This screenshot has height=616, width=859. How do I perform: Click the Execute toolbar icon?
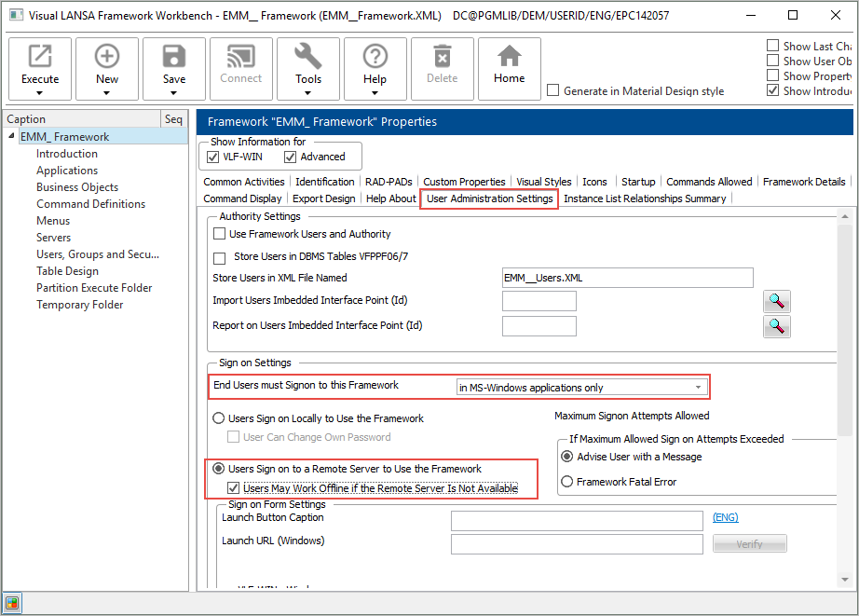click(40, 58)
